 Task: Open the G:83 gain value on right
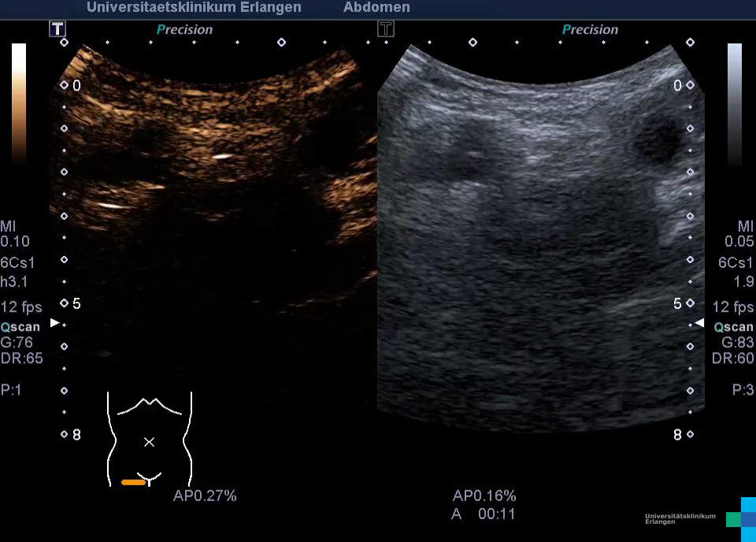pos(737,343)
